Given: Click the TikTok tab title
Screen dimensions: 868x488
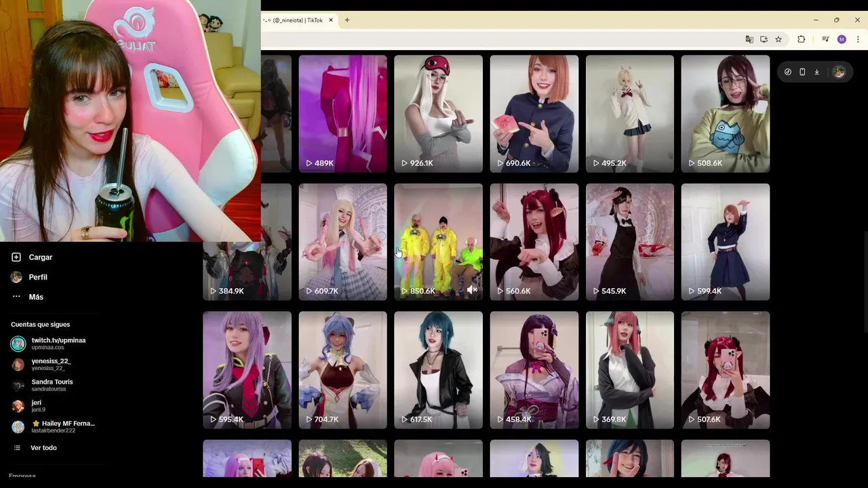Looking at the screenshot, I should pyautogui.click(x=294, y=20).
